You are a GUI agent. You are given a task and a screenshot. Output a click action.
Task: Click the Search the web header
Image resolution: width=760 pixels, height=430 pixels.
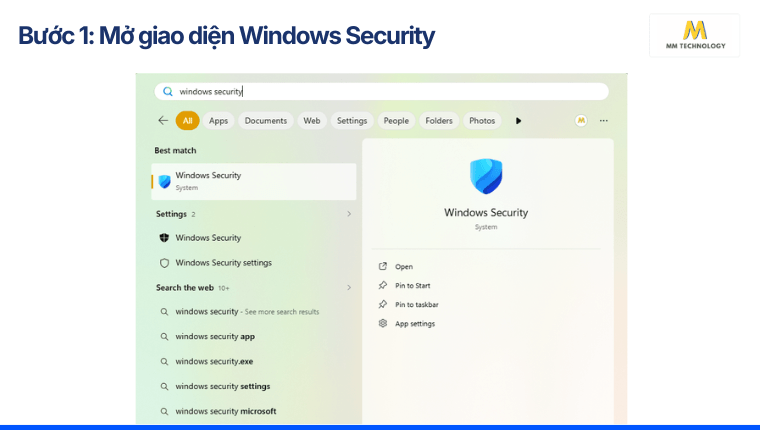[185, 287]
